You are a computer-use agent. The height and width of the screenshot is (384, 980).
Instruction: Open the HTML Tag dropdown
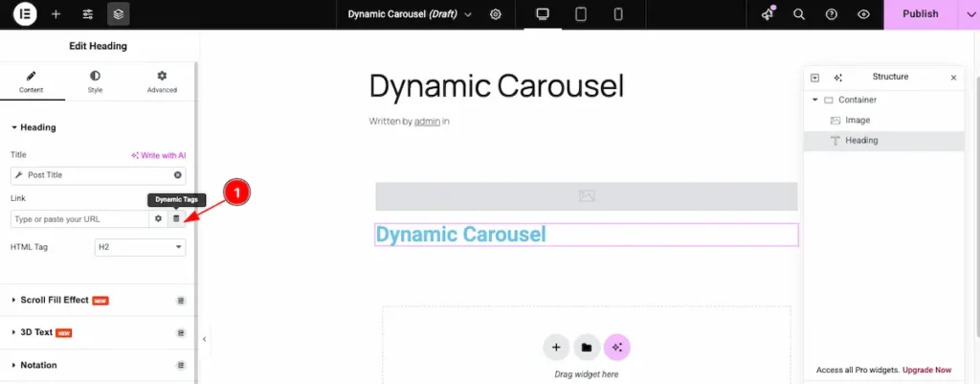[x=140, y=247]
